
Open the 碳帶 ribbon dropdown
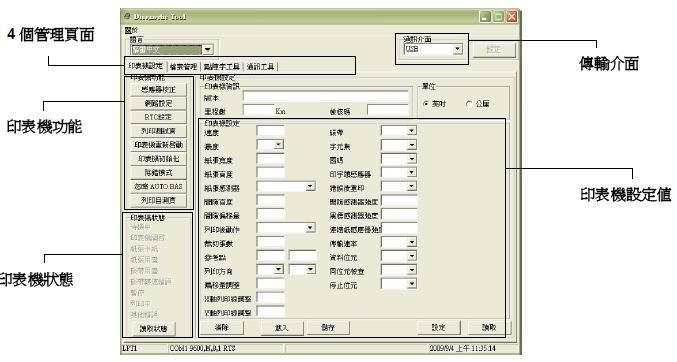(x=411, y=131)
